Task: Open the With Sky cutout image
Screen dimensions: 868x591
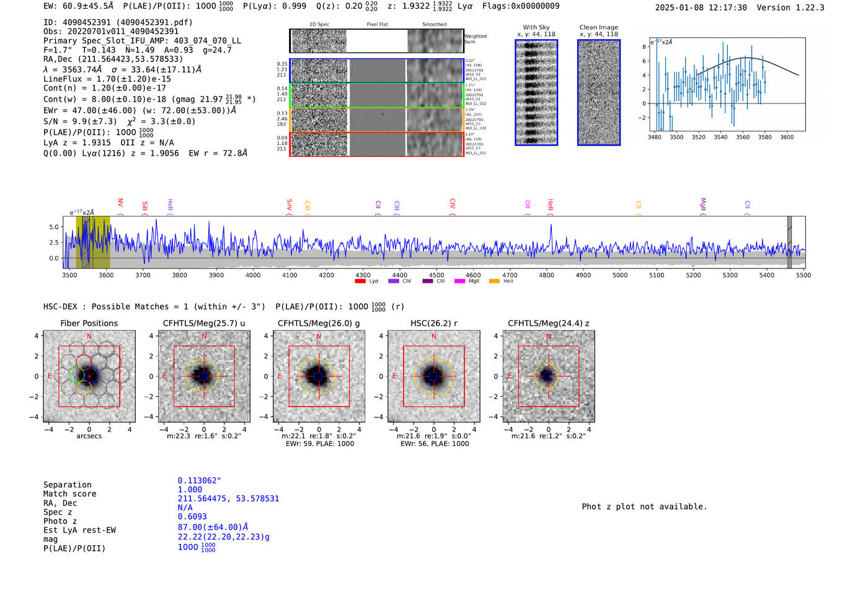Action: (536, 92)
